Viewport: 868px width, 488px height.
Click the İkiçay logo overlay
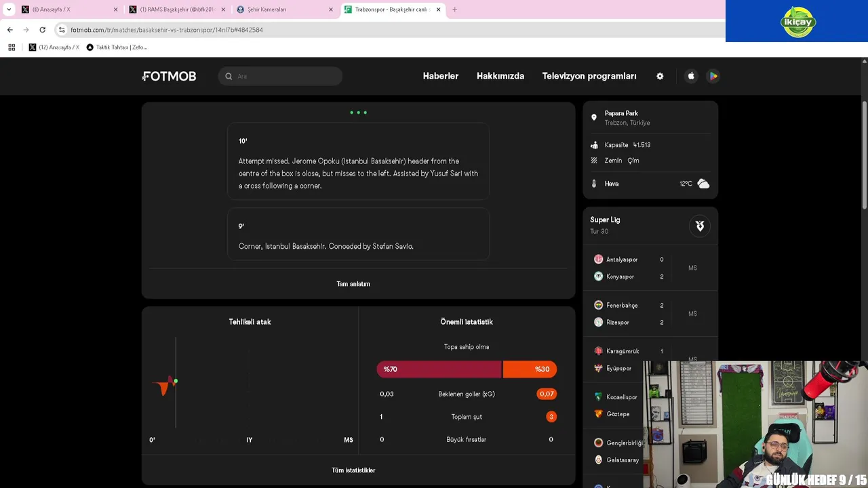pyautogui.click(x=797, y=22)
